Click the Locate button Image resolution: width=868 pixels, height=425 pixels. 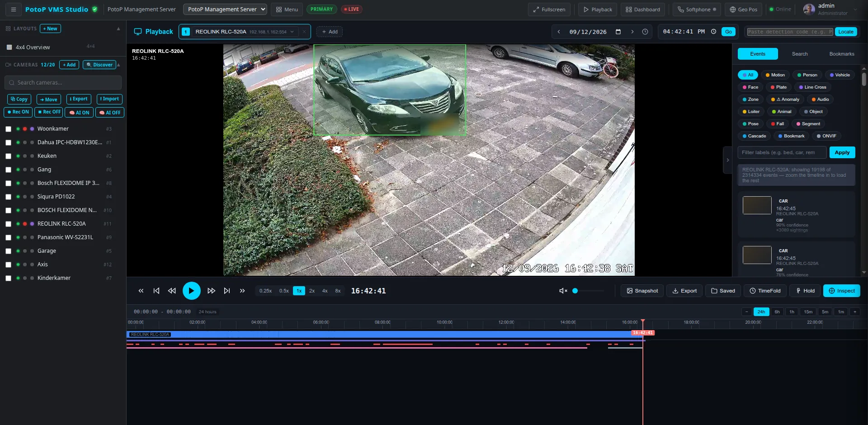845,32
